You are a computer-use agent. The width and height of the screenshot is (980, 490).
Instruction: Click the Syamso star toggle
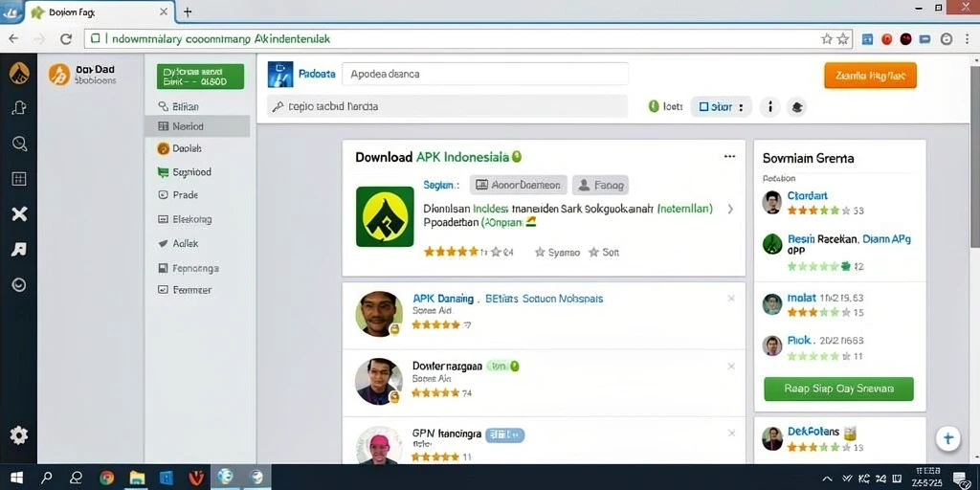click(x=558, y=253)
